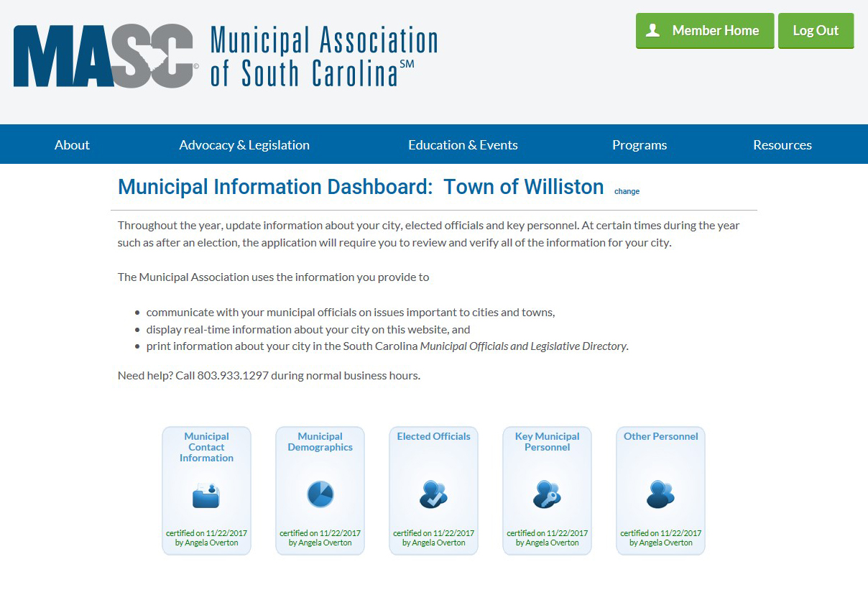Select the Other Personnel person icon

(660, 494)
